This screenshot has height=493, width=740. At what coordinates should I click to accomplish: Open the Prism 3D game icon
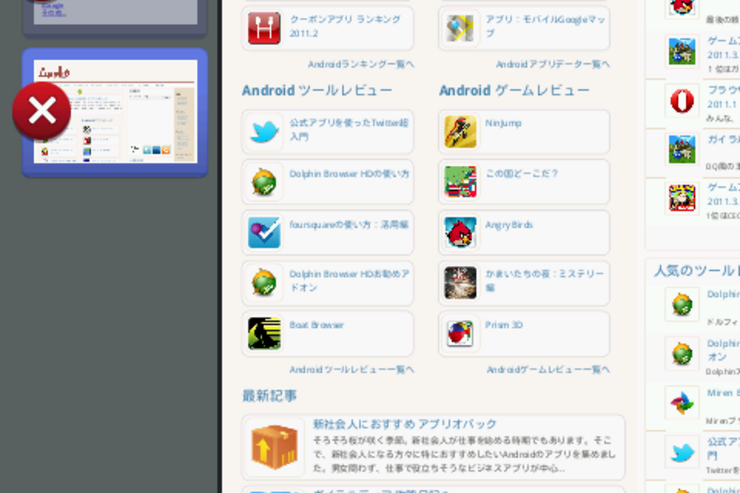(460, 333)
